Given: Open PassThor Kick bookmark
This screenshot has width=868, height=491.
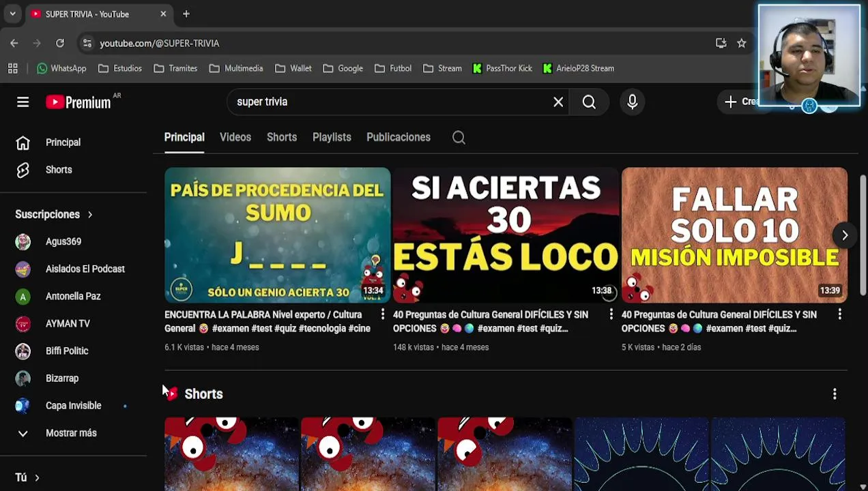Looking at the screenshot, I should point(502,68).
